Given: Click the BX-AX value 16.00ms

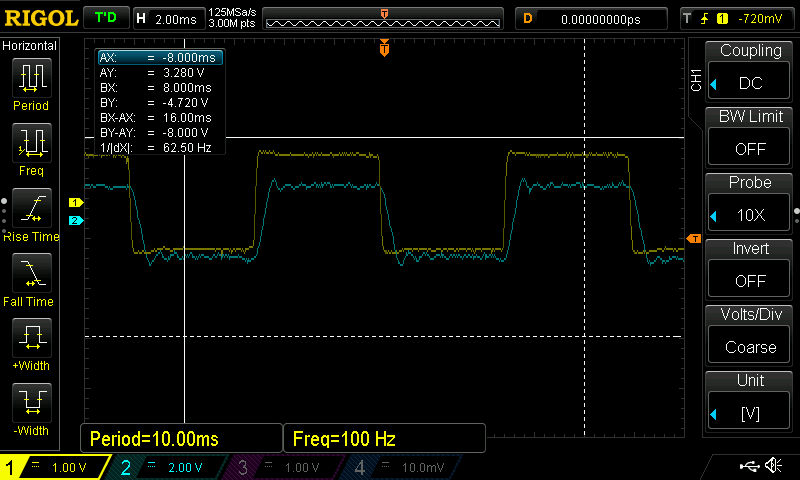Looking at the screenshot, I should [187, 118].
